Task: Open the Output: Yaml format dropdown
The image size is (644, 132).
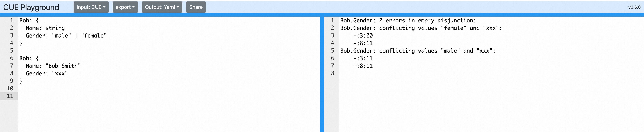Action: coord(162,7)
